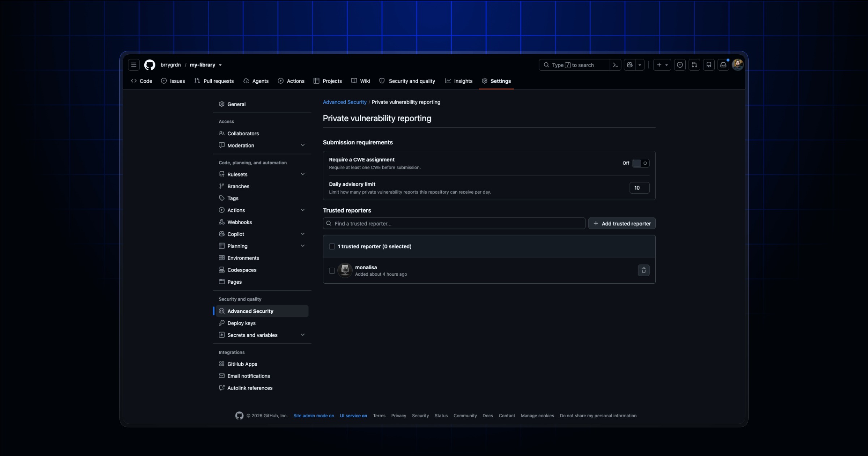Open General settings page
The height and width of the screenshot is (456, 868).
[262, 104]
